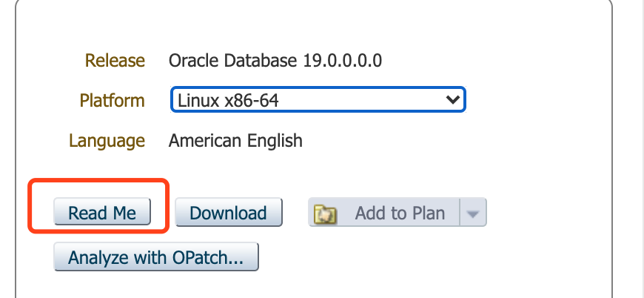Screen dimensions: 644x298
Task: Launch Analyze with OPatch...
Action: click(x=155, y=258)
